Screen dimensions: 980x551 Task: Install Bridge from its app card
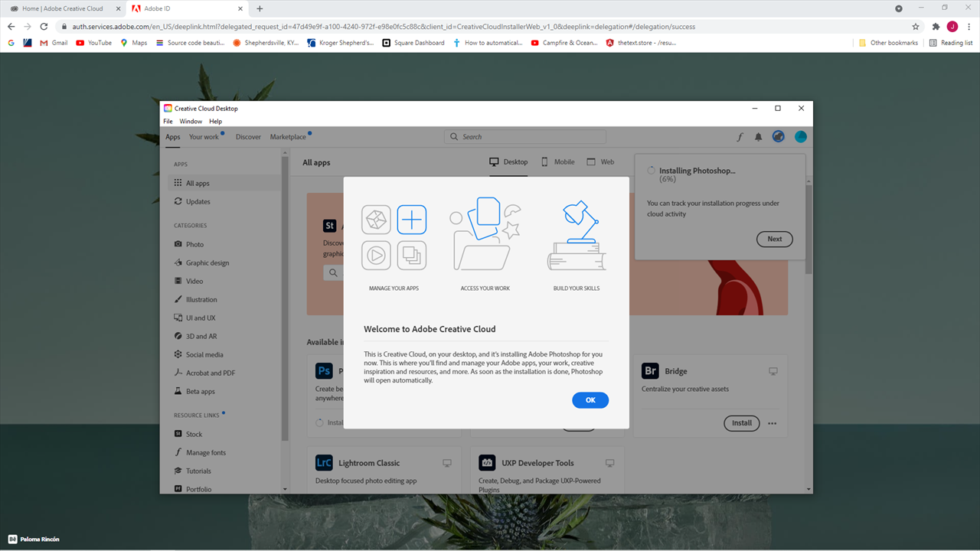pos(742,422)
